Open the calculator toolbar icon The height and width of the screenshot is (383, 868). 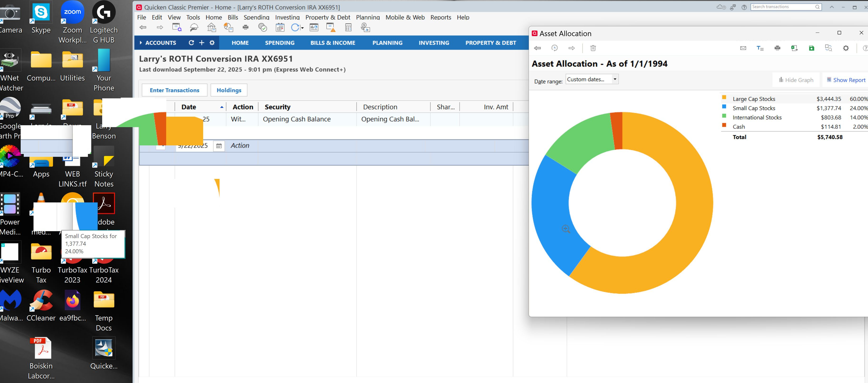point(348,28)
